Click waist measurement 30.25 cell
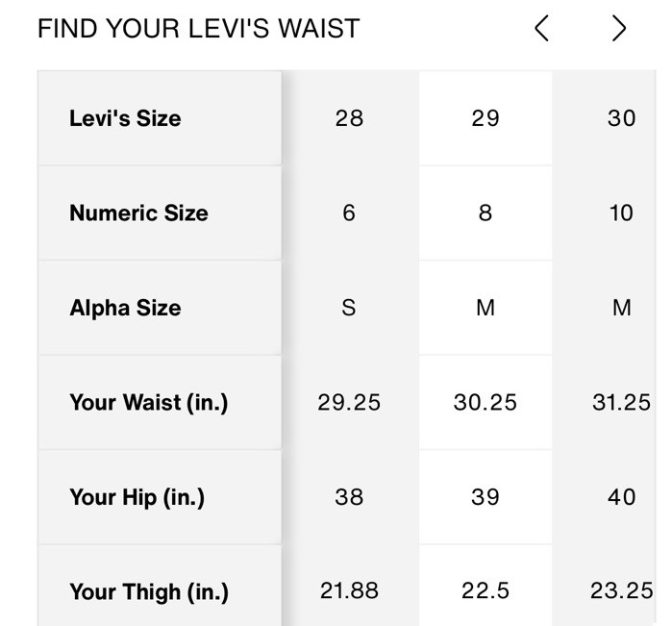Viewport: 672px width, 626px height. click(485, 402)
